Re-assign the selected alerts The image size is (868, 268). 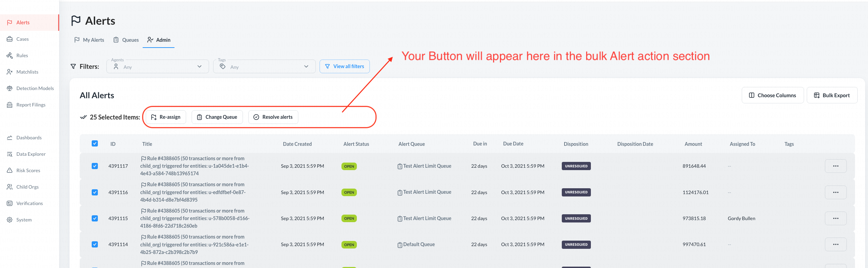[x=166, y=117]
